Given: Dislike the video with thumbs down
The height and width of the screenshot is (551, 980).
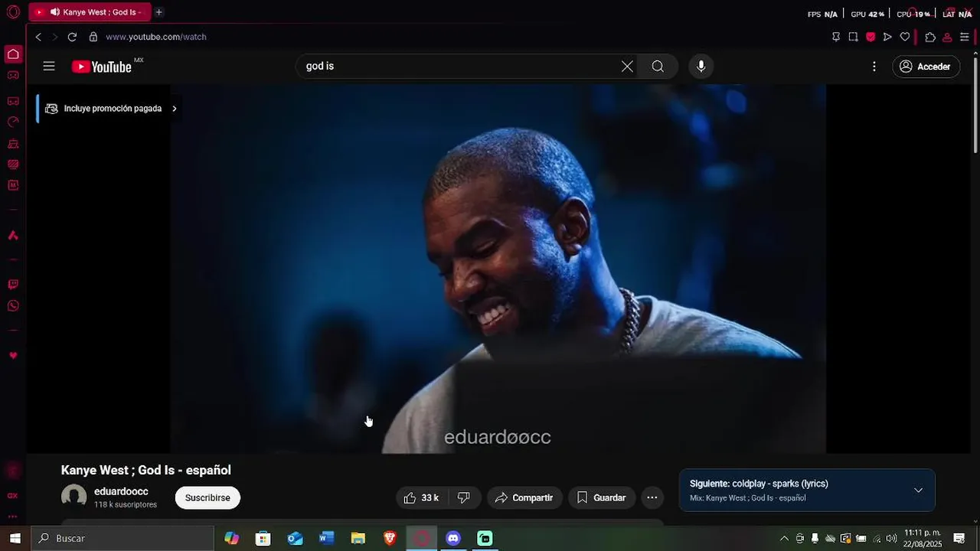Looking at the screenshot, I should point(464,497).
